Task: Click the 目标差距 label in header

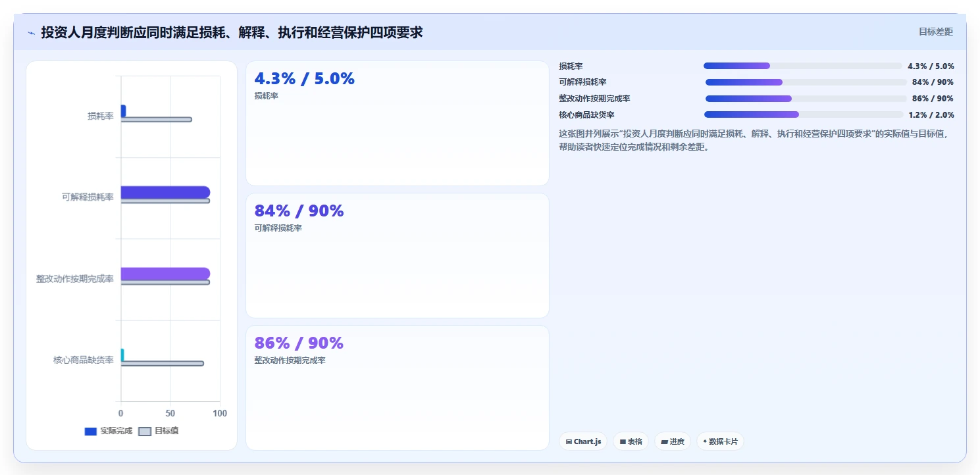Action: (x=935, y=32)
